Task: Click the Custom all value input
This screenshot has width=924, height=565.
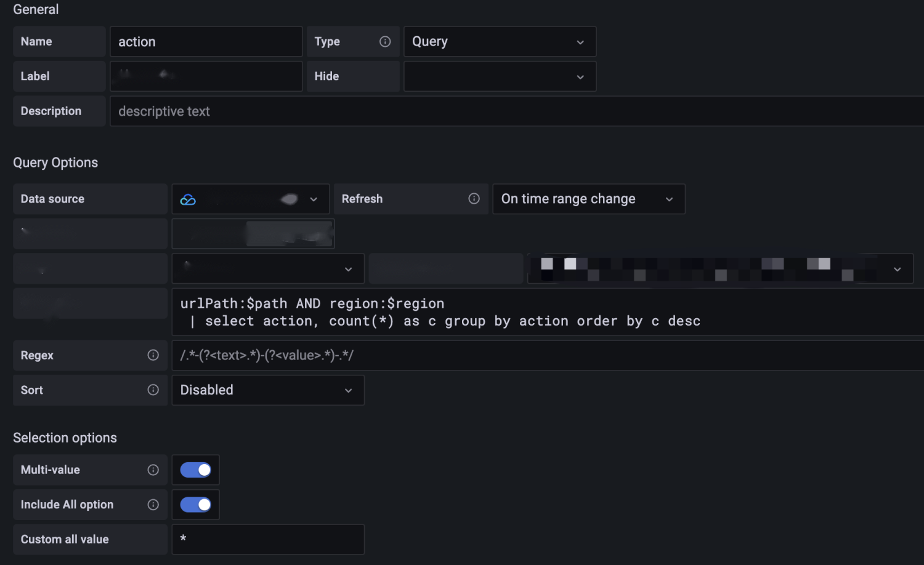Action: pos(267,539)
